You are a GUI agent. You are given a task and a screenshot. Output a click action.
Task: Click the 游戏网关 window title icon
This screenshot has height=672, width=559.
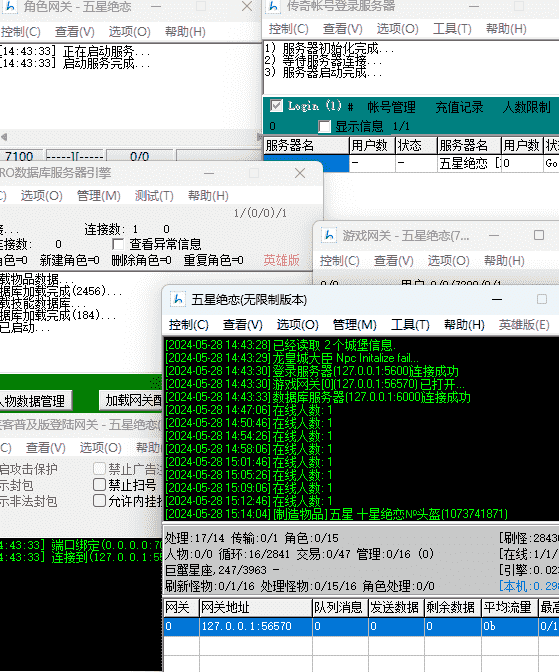pos(329,235)
